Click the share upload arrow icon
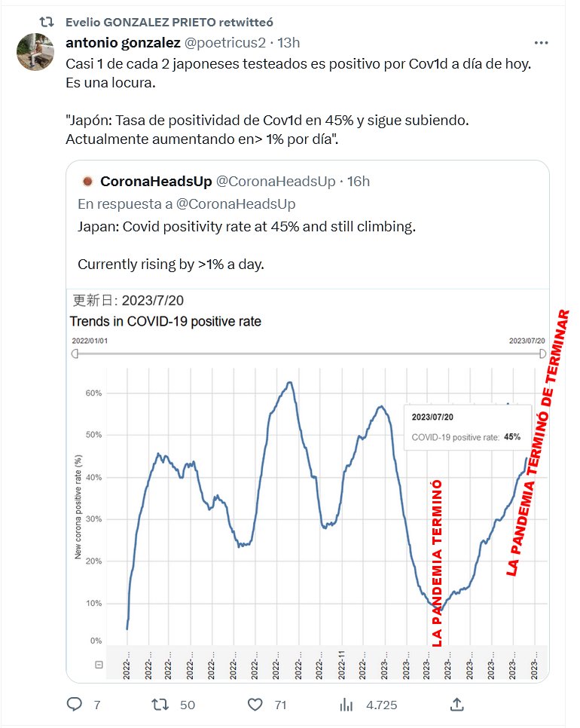This screenshot has width=580, height=728. (x=456, y=704)
